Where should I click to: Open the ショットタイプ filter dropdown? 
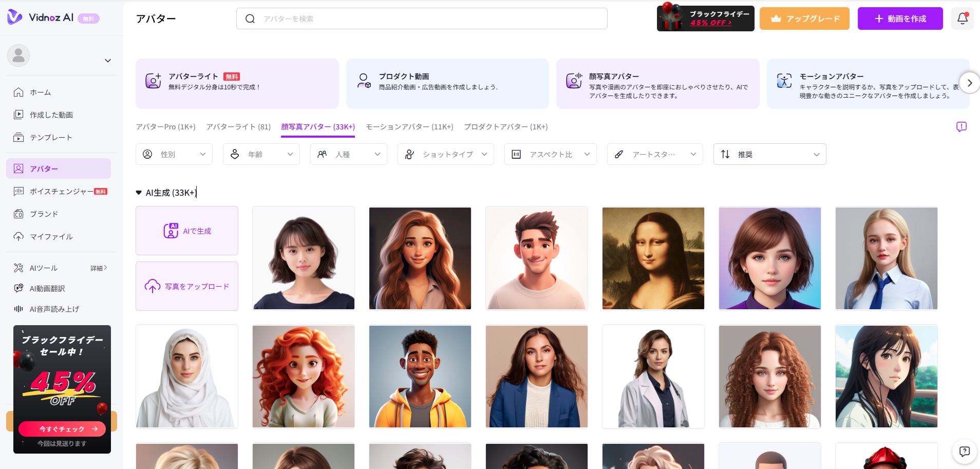[x=445, y=155]
